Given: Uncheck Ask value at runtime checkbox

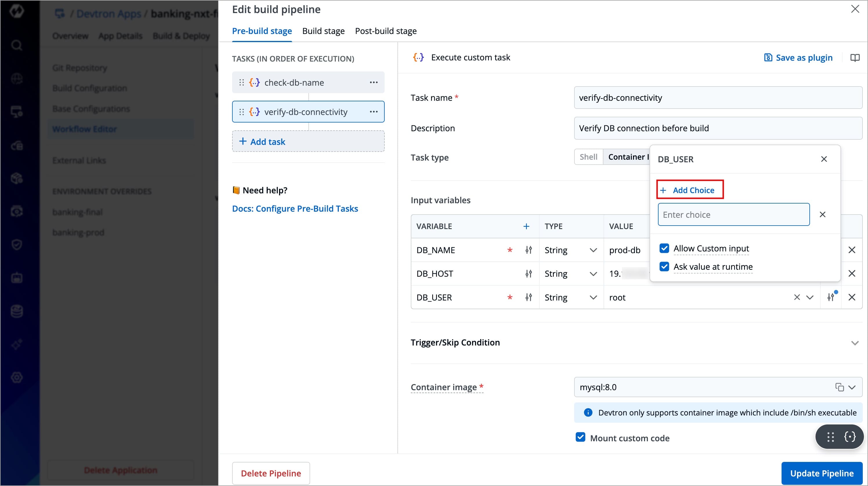Looking at the screenshot, I should (664, 267).
